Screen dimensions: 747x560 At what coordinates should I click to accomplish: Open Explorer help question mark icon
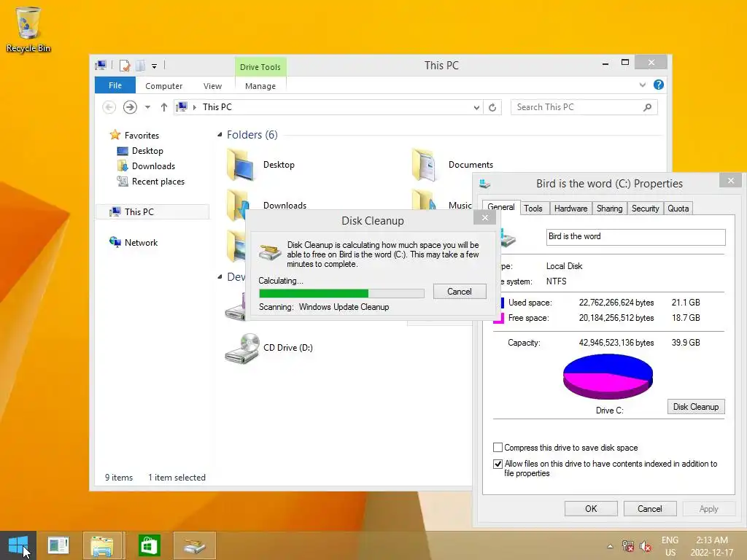point(659,85)
